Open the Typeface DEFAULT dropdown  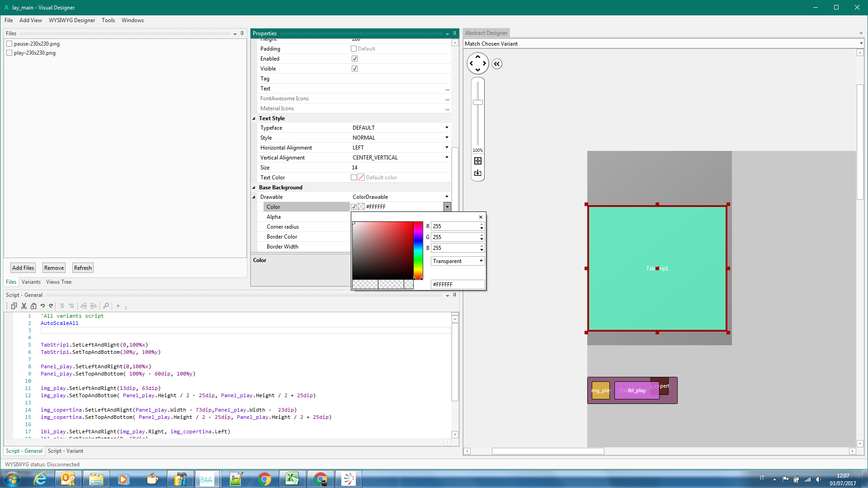point(447,128)
